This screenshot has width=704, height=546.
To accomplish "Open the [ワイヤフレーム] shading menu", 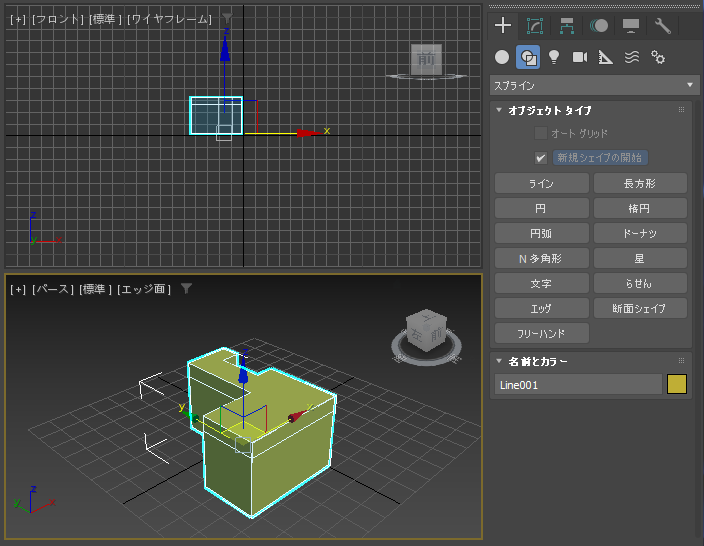I will tap(169, 19).
